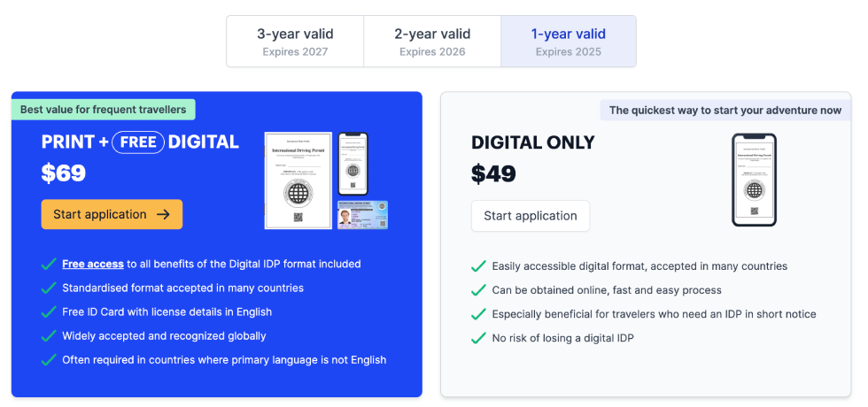Click the orange Start application button
Screen dimensions: 868x407
click(112, 214)
